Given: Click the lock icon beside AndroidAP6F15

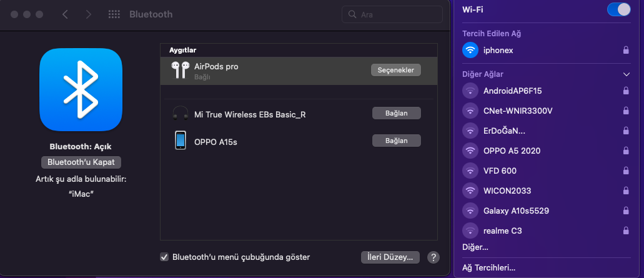Looking at the screenshot, I should tap(626, 91).
